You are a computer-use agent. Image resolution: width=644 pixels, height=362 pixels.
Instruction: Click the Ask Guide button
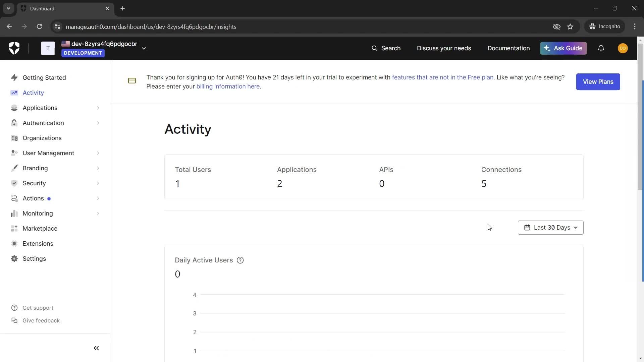tap(563, 48)
